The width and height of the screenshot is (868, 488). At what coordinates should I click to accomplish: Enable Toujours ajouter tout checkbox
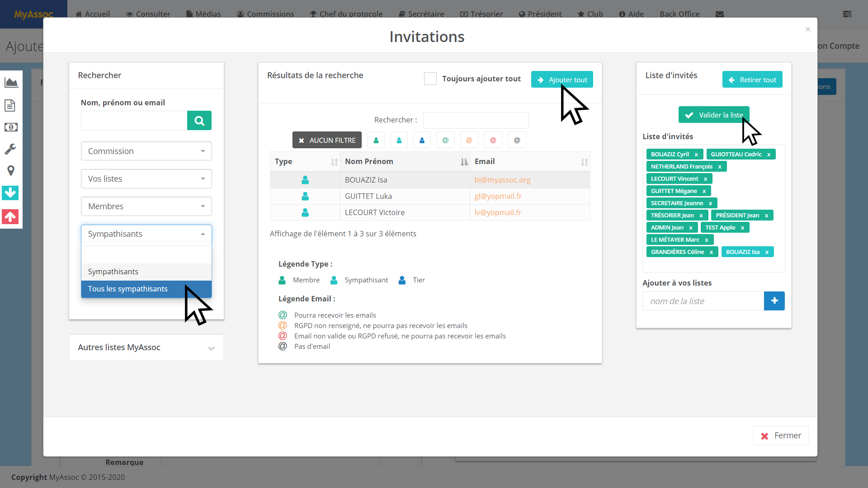pos(430,79)
